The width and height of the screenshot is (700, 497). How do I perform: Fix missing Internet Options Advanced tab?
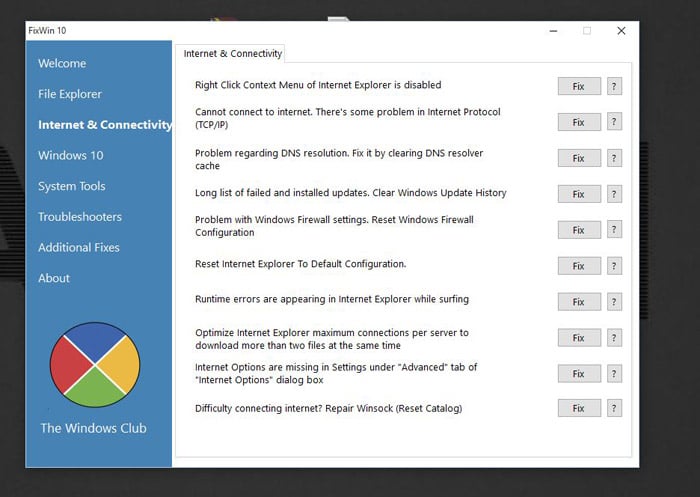pyautogui.click(x=579, y=374)
